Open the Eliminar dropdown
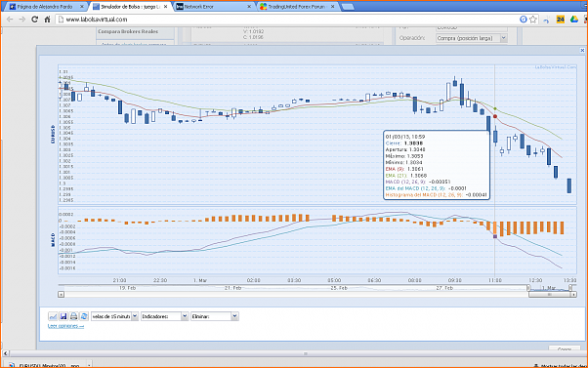Screen dimensions: 588x368 click(215, 316)
